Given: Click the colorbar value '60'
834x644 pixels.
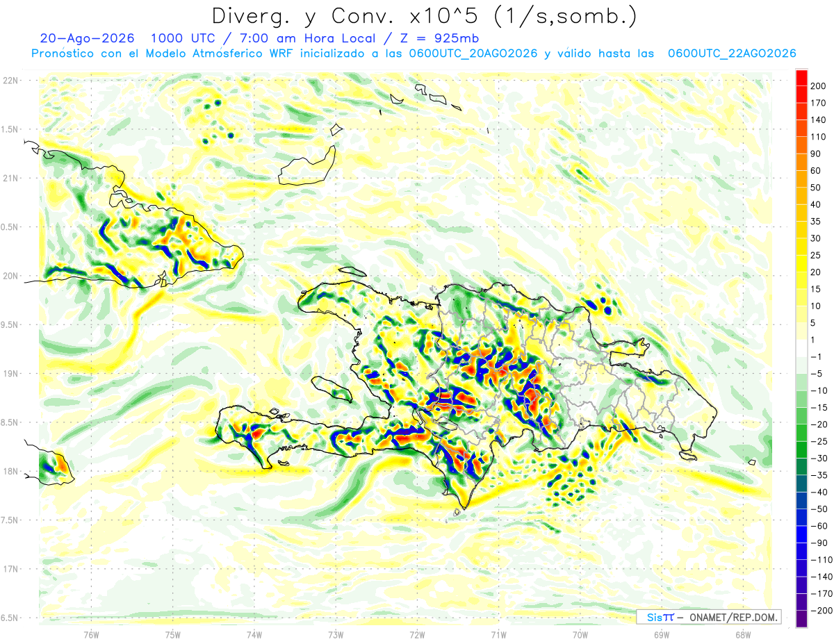Looking at the screenshot, I should (816, 170).
